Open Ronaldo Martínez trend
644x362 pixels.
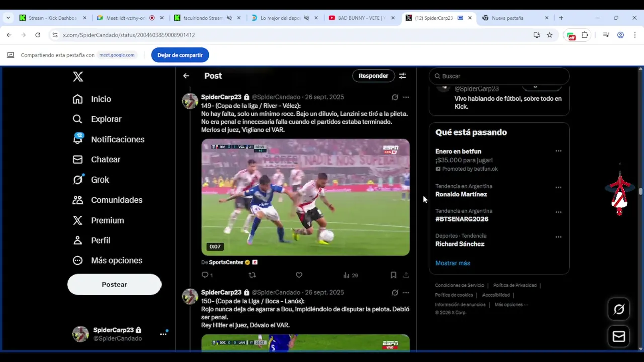click(x=461, y=194)
